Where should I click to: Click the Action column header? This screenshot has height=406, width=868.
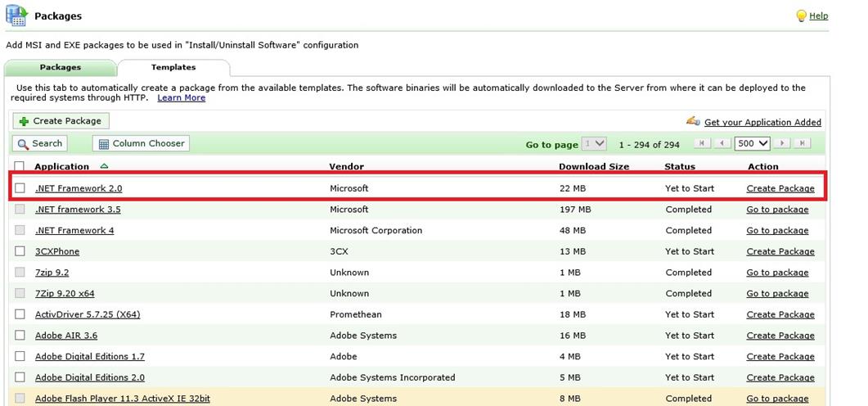coord(762,167)
